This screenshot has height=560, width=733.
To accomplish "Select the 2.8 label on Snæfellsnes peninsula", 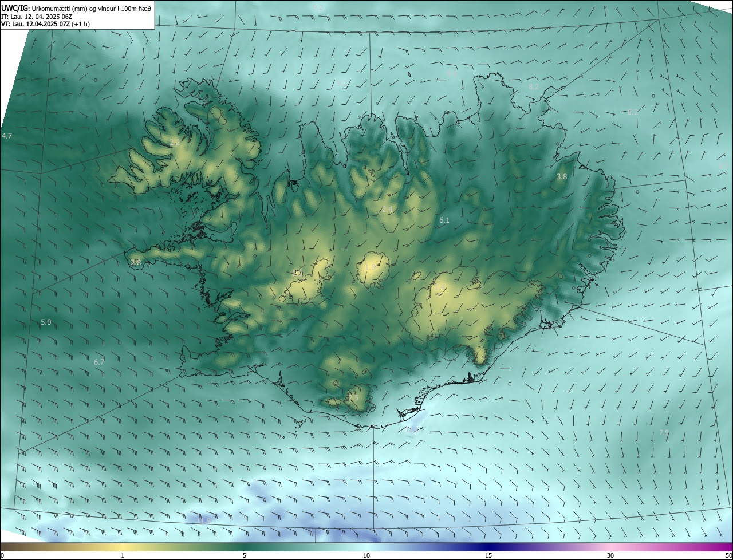I will [136, 262].
